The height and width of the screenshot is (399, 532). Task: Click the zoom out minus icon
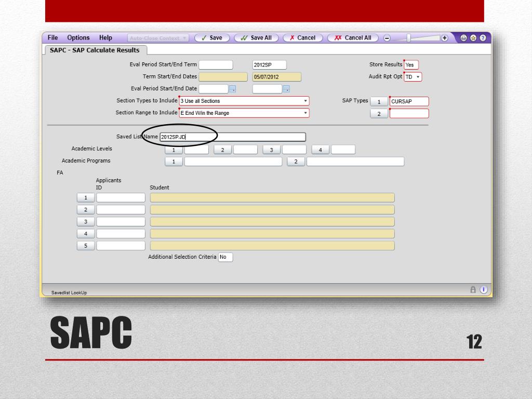(x=387, y=38)
